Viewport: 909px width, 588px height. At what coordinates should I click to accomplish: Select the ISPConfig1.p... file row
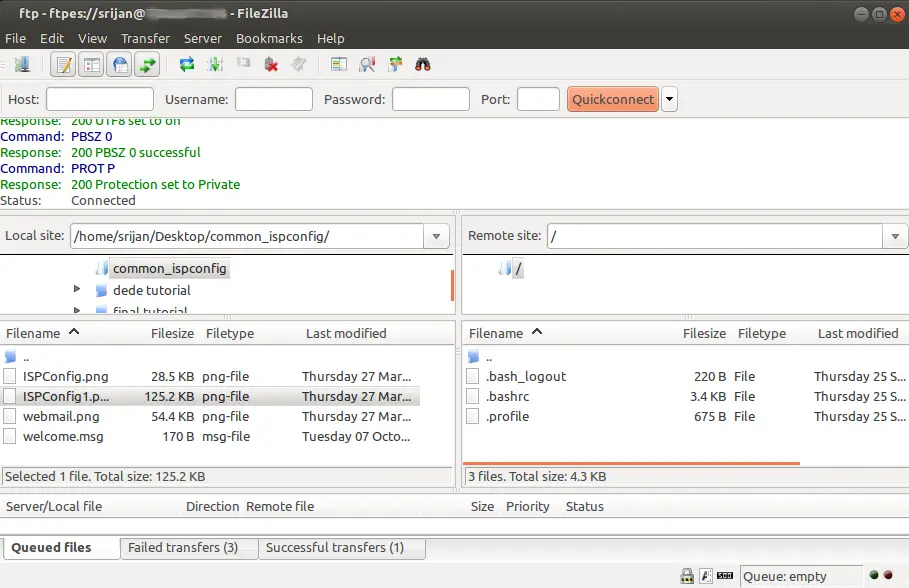pos(211,396)
